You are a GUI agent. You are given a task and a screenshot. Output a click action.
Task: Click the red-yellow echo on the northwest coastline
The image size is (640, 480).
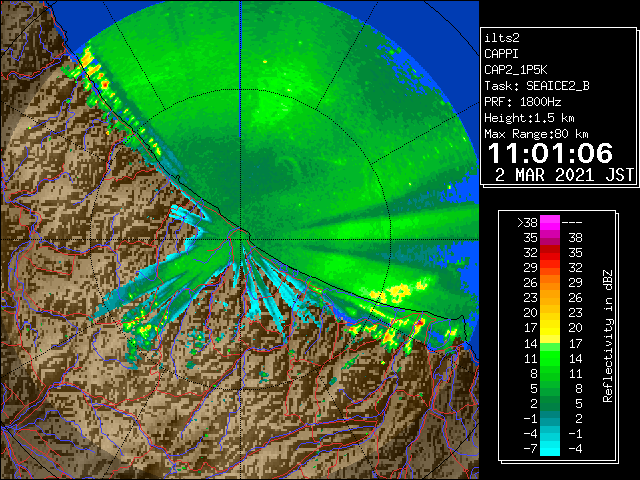coord(95,71)
